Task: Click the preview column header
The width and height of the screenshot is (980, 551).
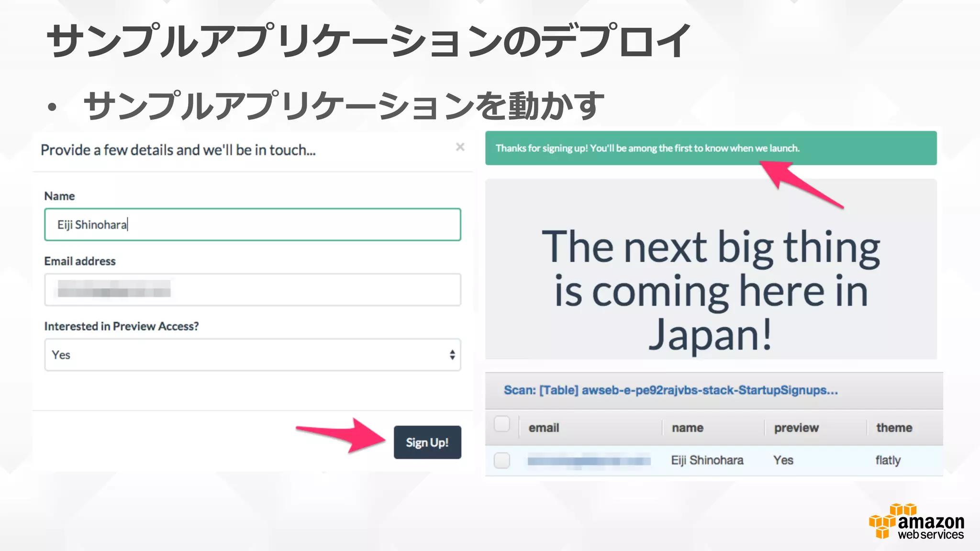Action: click(x=796, y=428)
